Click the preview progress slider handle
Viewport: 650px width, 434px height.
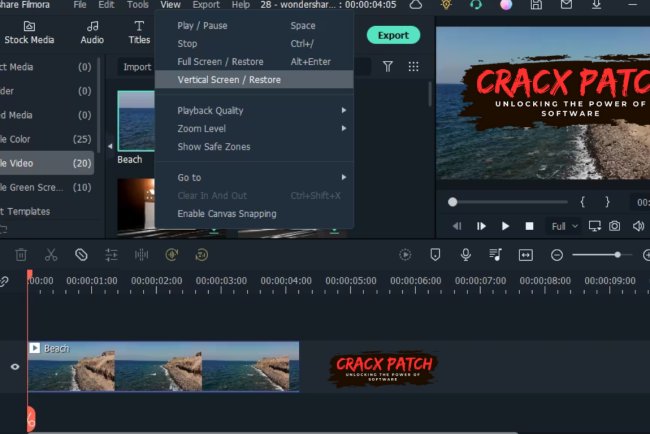(452, 202)
